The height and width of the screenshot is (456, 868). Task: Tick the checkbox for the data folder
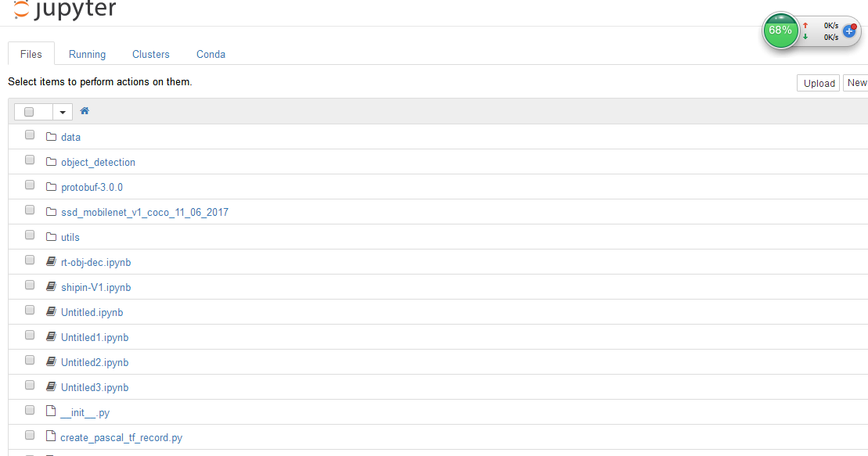(x=30, y=135)
